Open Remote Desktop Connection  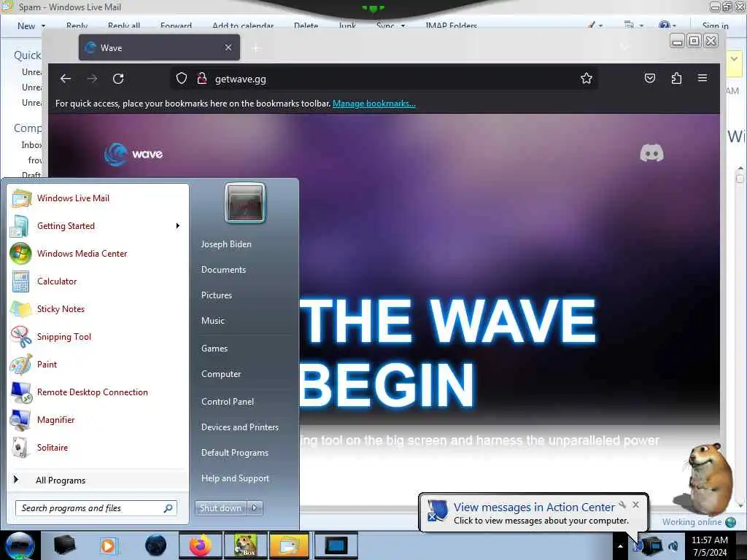[x=98, y=392]
